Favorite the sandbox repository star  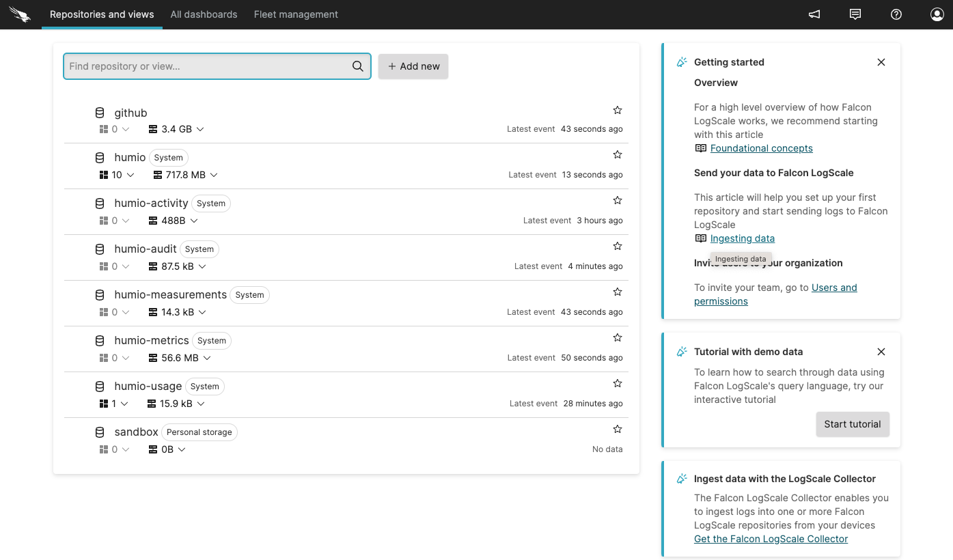pyautogui.click(x=617, y=428)
